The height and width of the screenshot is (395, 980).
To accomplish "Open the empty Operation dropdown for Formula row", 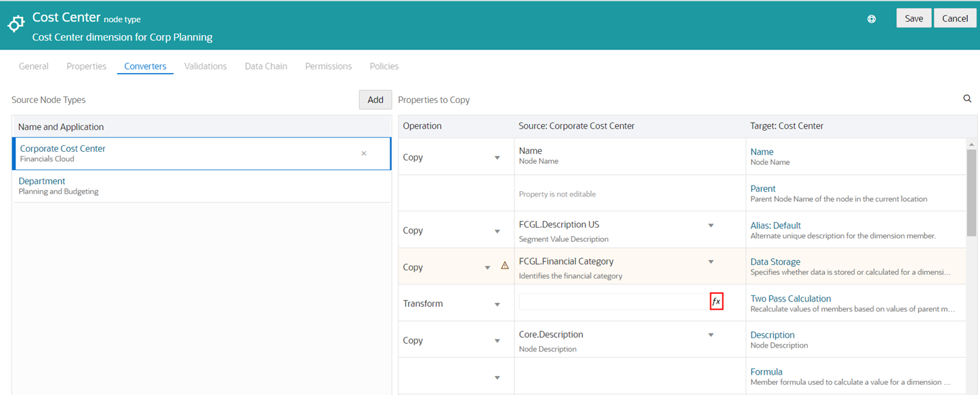I will click(x=497, y=377).
